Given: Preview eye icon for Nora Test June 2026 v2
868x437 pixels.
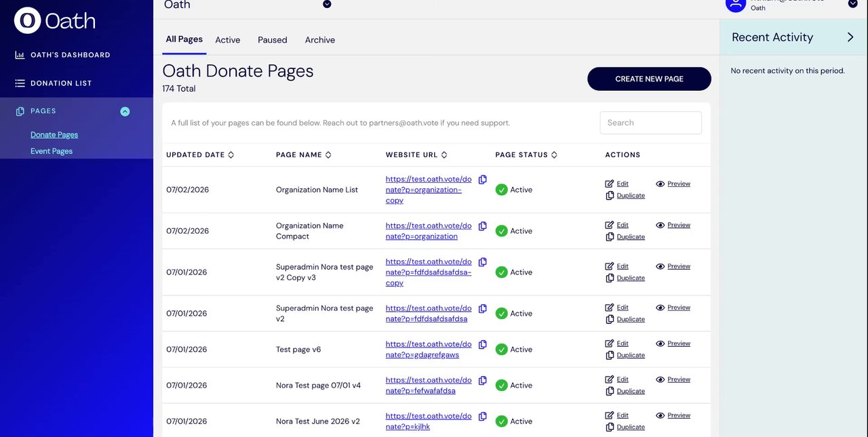Looking at the screenshot, I should [x=660, y=415].
